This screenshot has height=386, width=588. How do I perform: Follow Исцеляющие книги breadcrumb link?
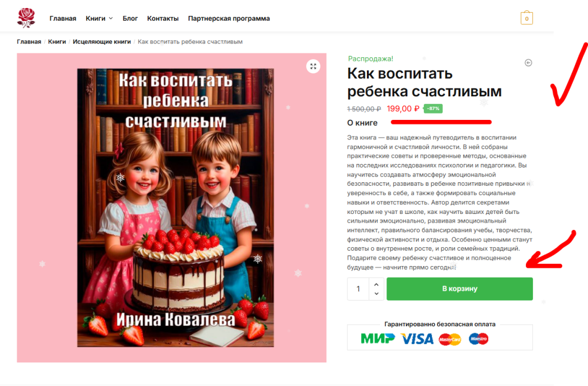[x=102, y=41]
